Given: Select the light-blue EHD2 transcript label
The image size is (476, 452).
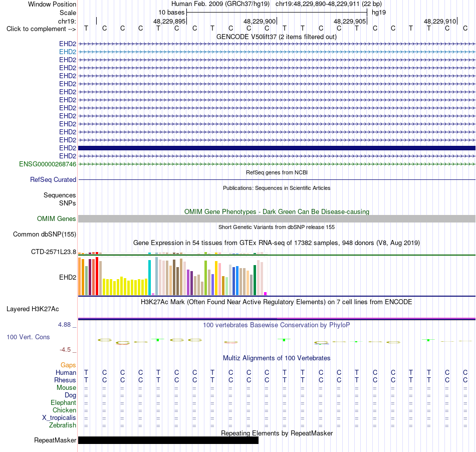Looking at the screenshot, I should [x=68, y=52].
